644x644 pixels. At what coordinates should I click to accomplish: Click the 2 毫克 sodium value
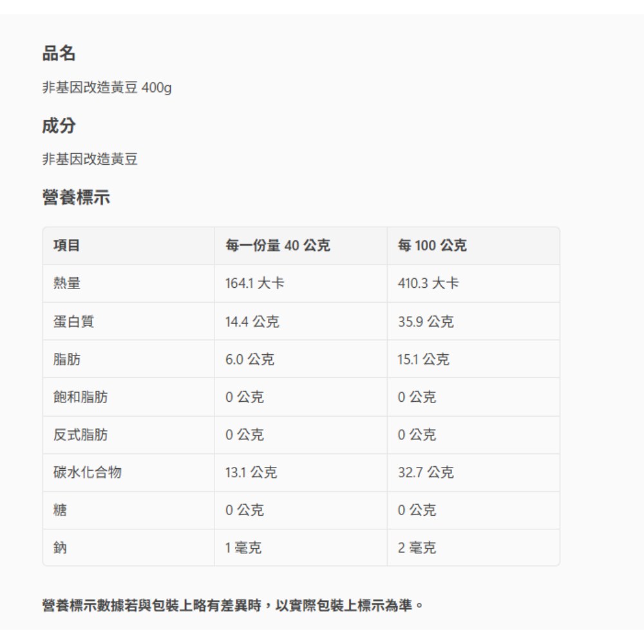[x=417, y=548]
